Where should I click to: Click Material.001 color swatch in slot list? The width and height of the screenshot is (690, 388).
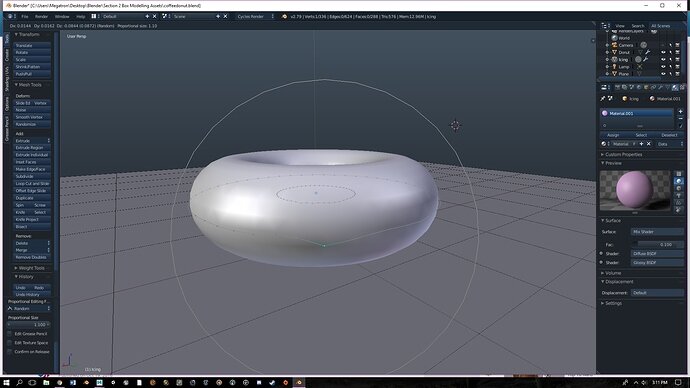coord(605,113)
